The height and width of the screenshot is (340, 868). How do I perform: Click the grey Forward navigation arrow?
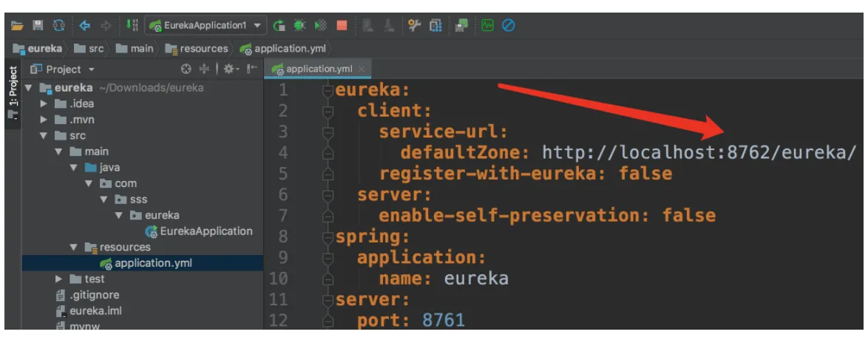point(106,25)
